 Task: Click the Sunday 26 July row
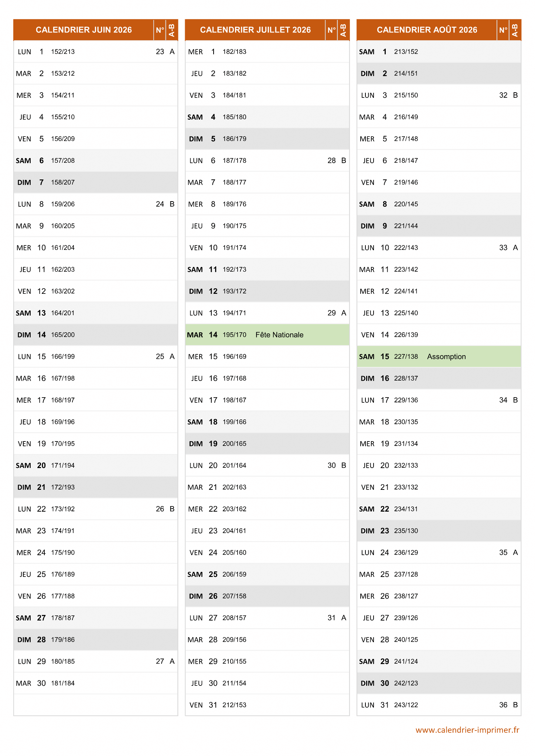267,596
